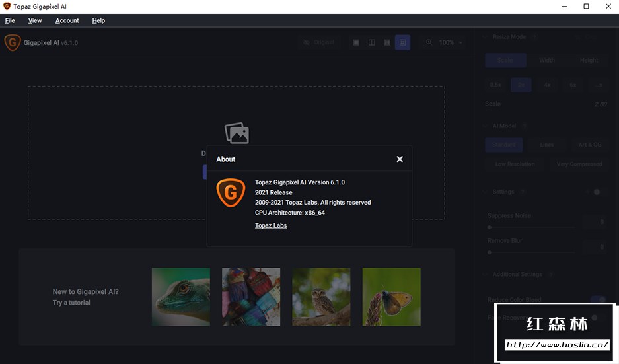Toggle the Original preview button

[318, 42]
